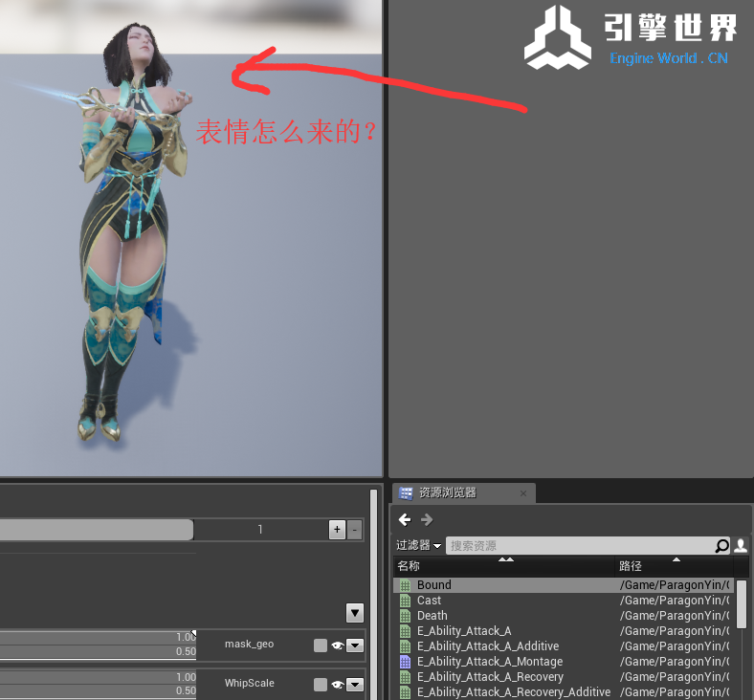Click the path cell of Death
Screen dimensions: 754x700
pos(675,616)
